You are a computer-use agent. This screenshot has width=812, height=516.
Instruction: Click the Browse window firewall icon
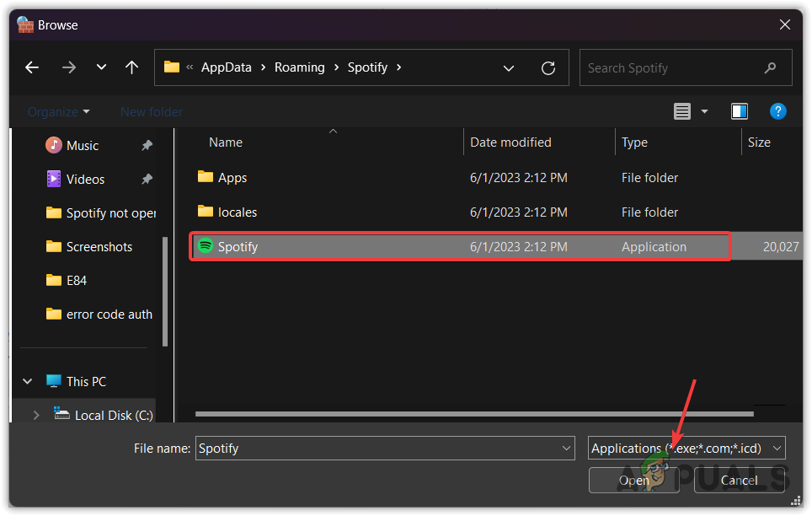click(x=25, y=24)
